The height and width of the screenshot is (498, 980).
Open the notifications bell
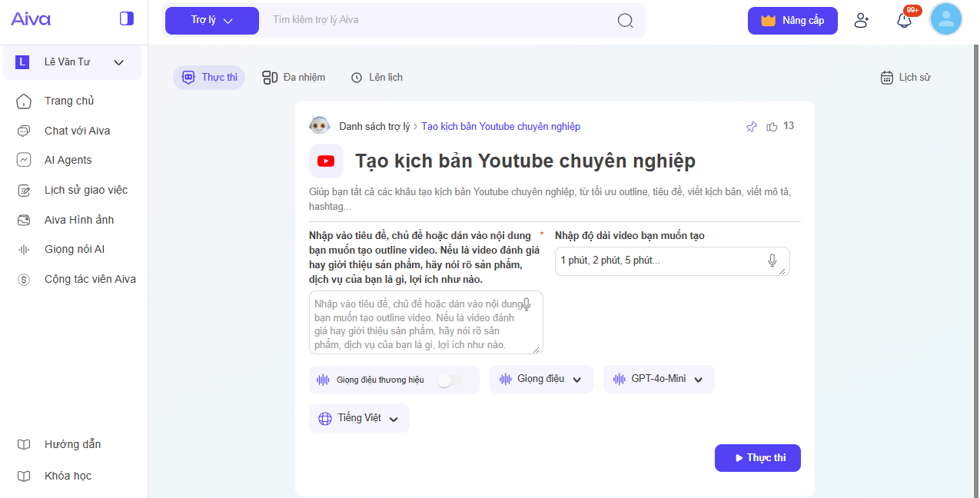[x=905, y=21]
